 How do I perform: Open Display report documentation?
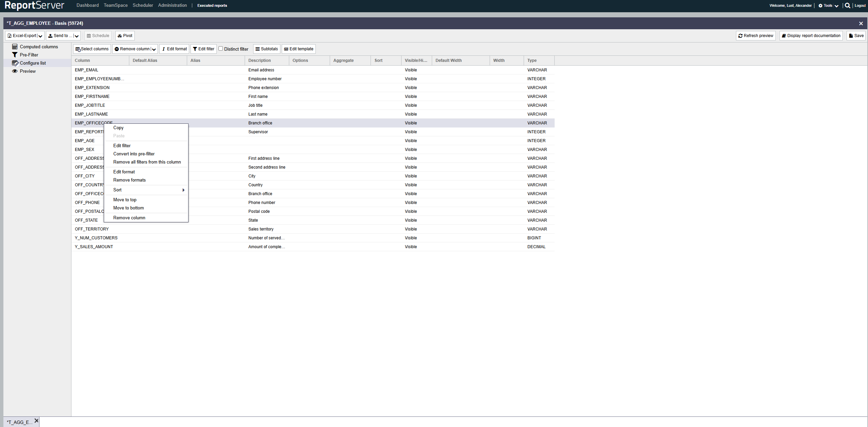(811, 36)
